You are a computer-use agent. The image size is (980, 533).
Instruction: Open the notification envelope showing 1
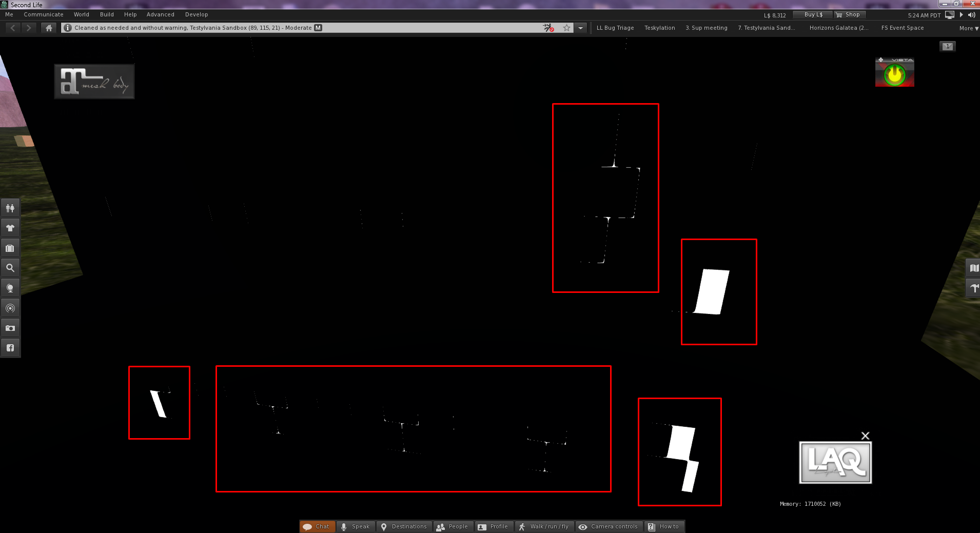(948, 46)
